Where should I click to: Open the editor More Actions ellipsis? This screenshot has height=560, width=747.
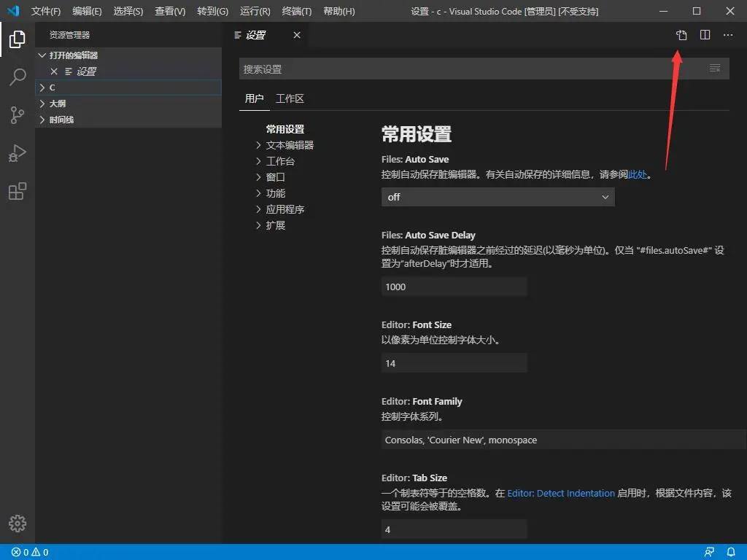728,35
